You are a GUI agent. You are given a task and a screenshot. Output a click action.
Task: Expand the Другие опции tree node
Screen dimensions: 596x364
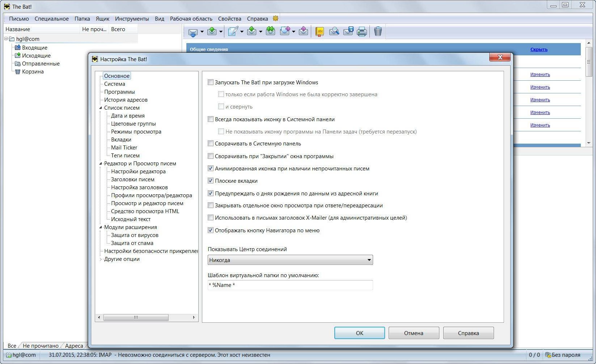pyautogui.click(x=101, y=259)
